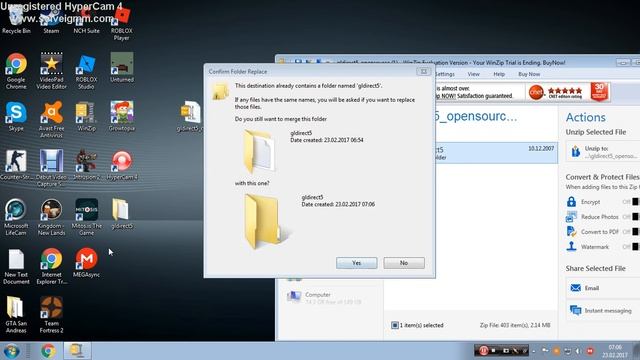Select the MEGAsync desktop icon

pyautogui.click(x=86, y=263)
